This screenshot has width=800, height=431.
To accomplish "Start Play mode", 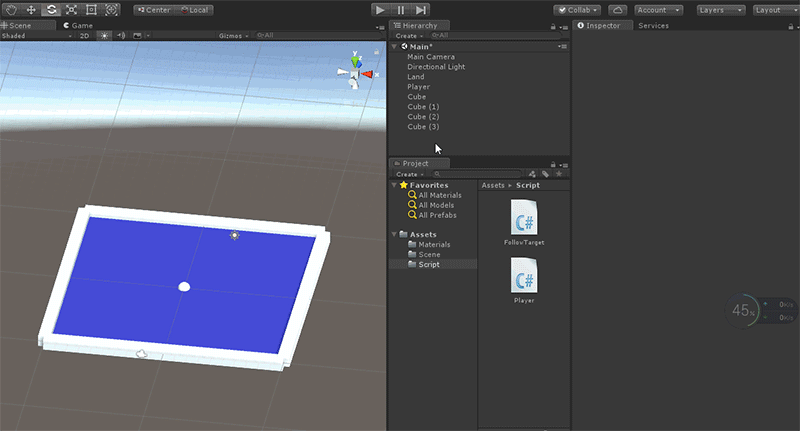I will point(380,10).
